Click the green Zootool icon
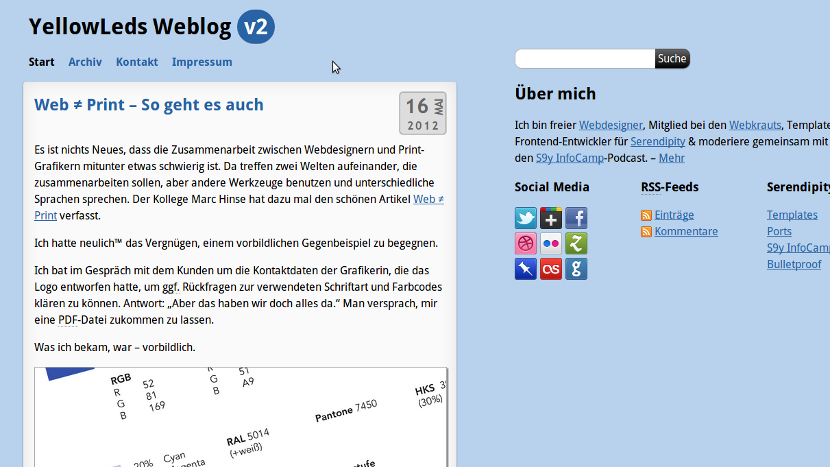This screenshot has width=830, height=467. click(x=576, y=243)
